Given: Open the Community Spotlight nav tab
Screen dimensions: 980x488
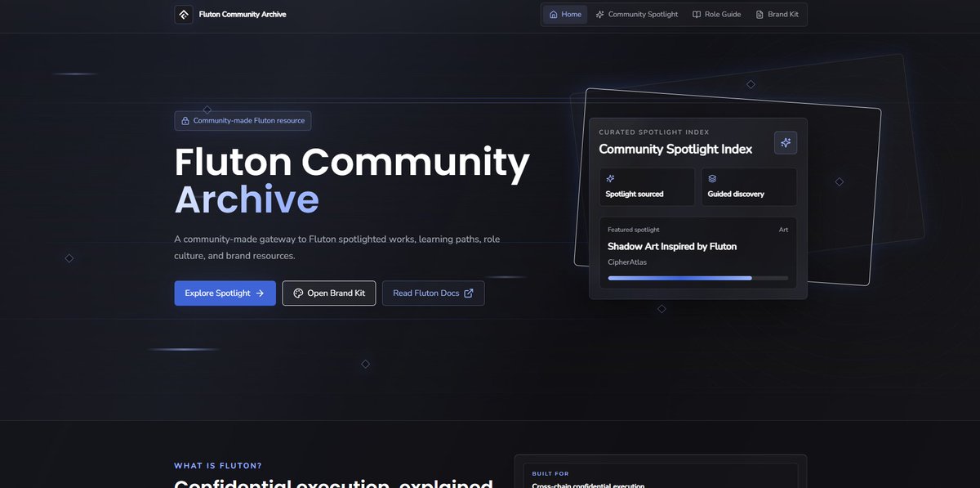Looking at the screenshot, I should [x=637, y=15].
